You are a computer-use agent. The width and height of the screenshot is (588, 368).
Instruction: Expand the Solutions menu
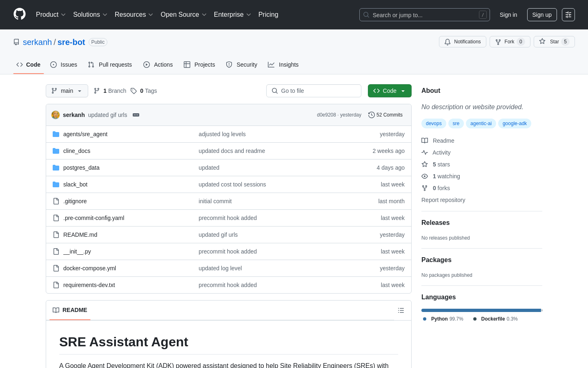[90, 15]
